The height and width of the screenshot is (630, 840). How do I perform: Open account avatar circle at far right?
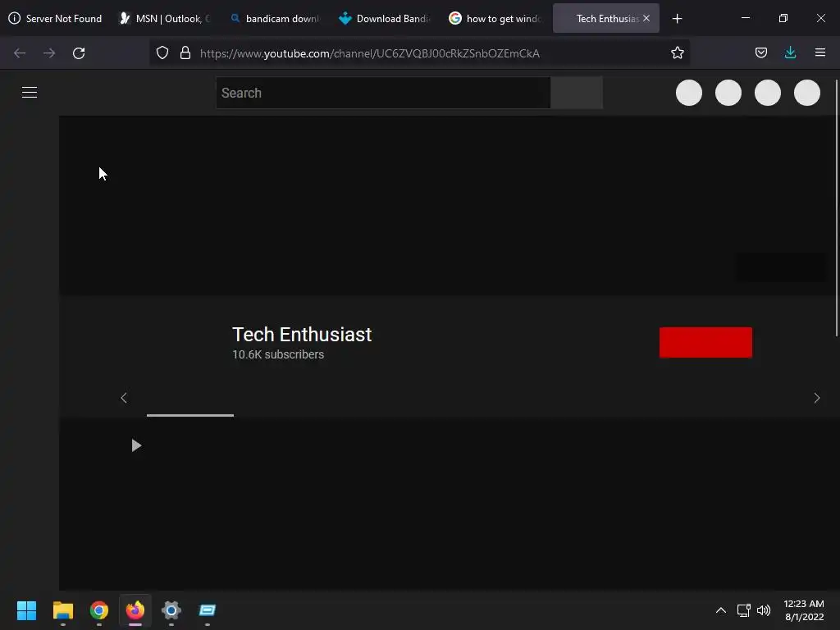tap(807, 93)
